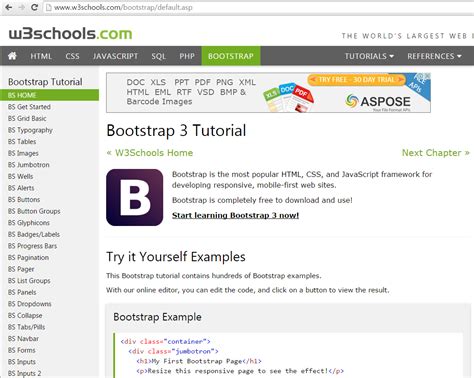This screenshot has width=474, height=378.
Task: Click the div class container code line
Action: pos(165,341)
